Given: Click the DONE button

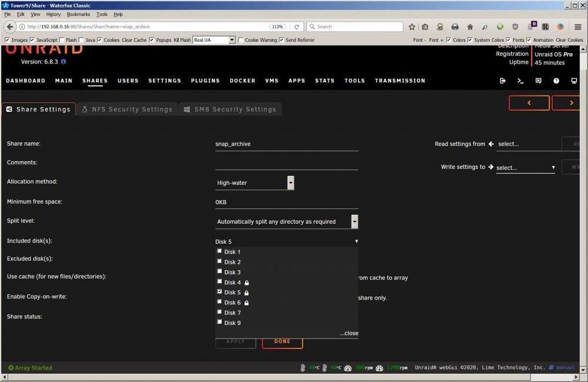Looking at the screenshot, I should click(x=282, y=342).
